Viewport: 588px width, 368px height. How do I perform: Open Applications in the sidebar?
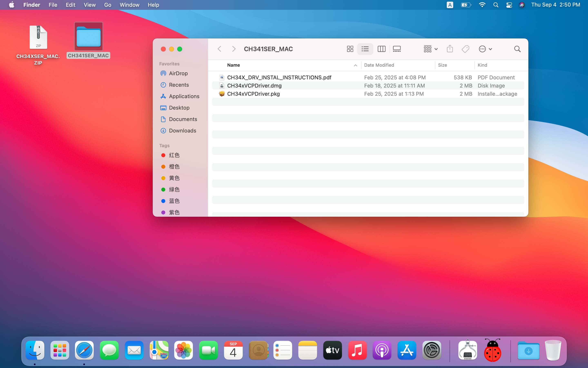[180, 96]
